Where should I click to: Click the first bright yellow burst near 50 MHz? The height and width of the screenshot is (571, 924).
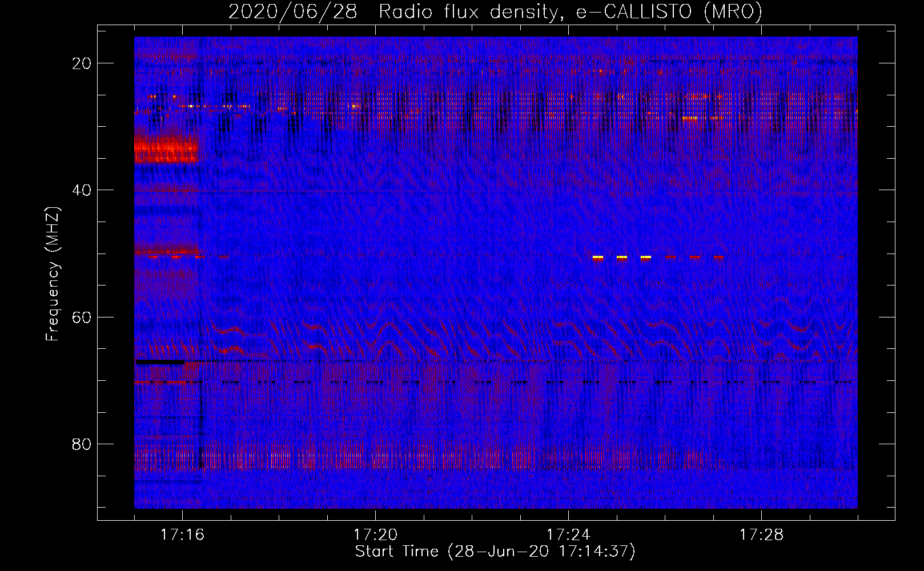(x=598, y=258)
